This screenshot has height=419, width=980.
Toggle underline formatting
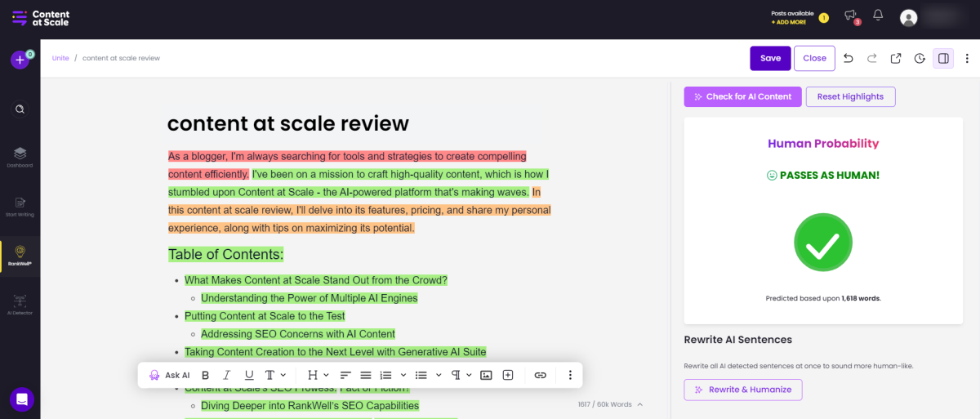248,375
